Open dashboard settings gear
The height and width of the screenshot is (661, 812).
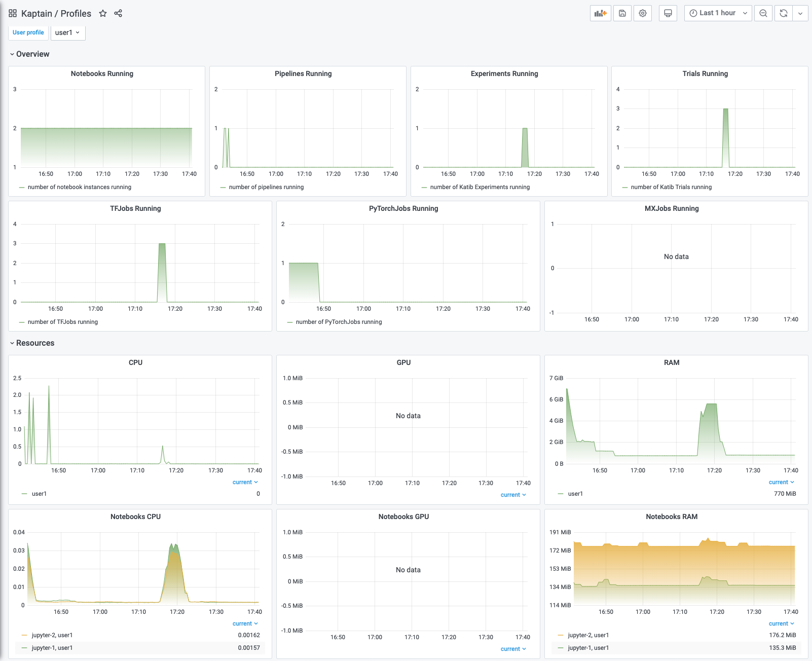[x=643, y=13]
